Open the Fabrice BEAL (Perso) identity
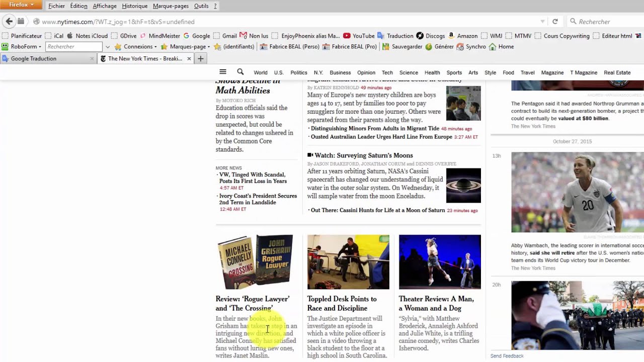This screenshot has height=362, width=644. coord(289,46)
